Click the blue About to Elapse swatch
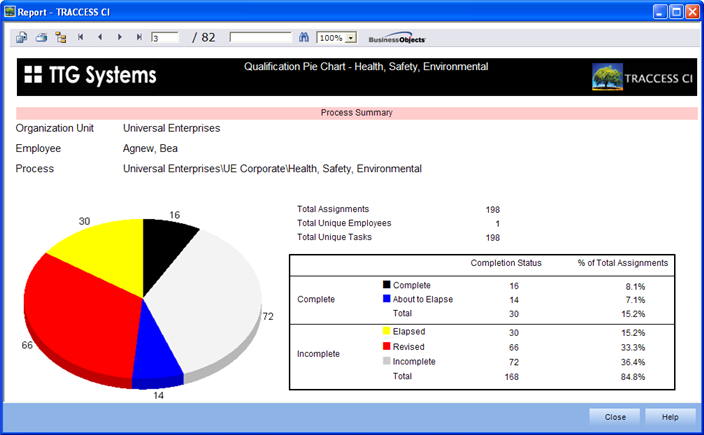 387,299
